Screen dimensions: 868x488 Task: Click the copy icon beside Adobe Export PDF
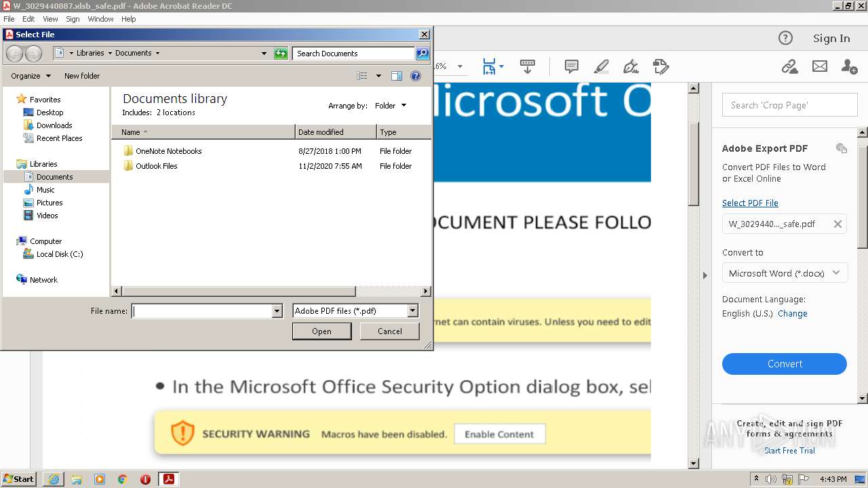842,148
